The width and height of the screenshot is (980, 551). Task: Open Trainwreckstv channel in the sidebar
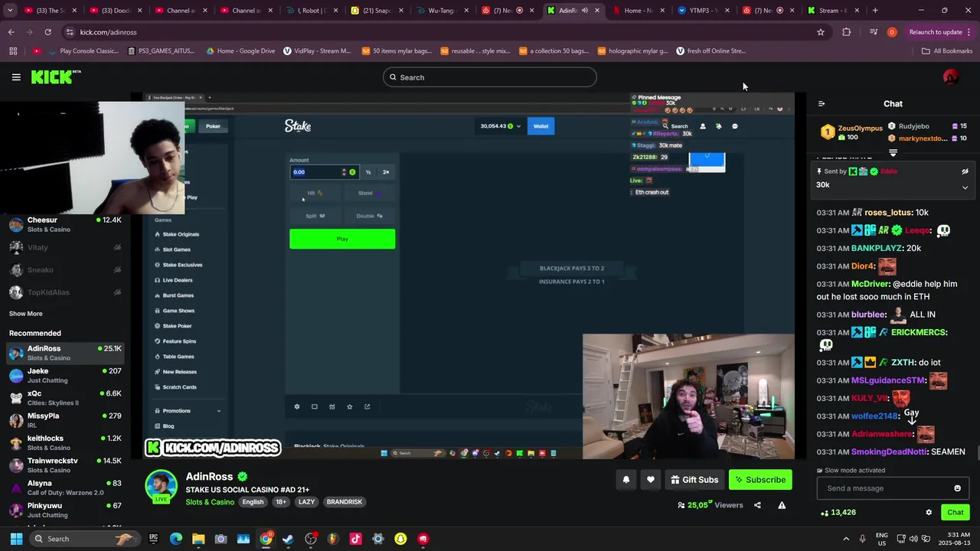65,465
